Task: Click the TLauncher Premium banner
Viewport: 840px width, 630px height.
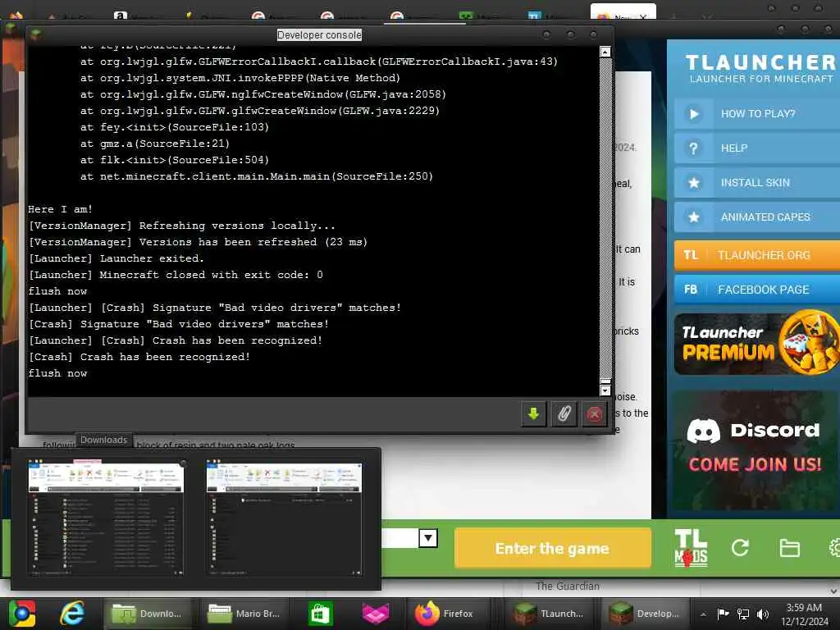Action: (x=757, y=344)
